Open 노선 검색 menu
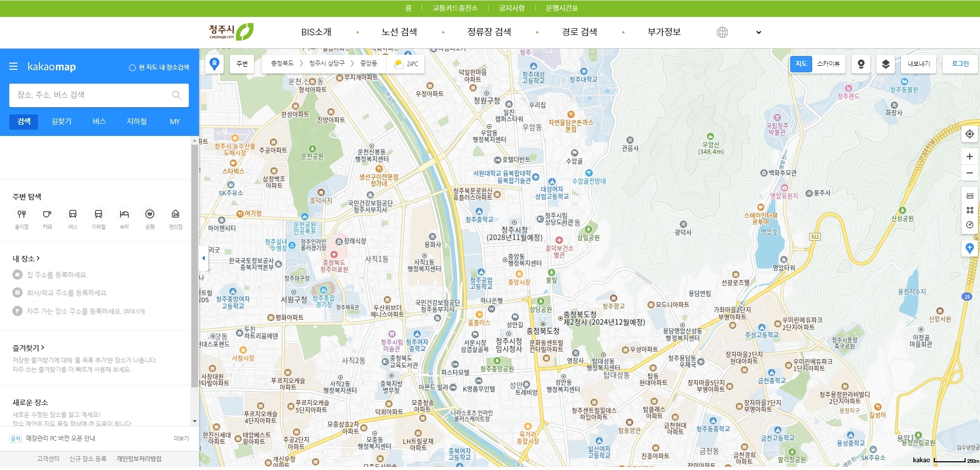This screenshot has height=470, width=980. (399, 32)
